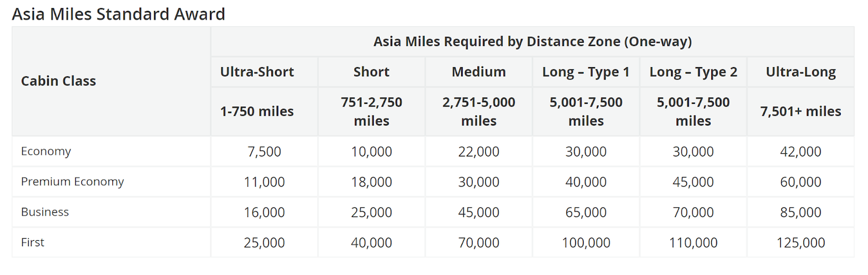Click the Premium Economy row label

(72, 181)
